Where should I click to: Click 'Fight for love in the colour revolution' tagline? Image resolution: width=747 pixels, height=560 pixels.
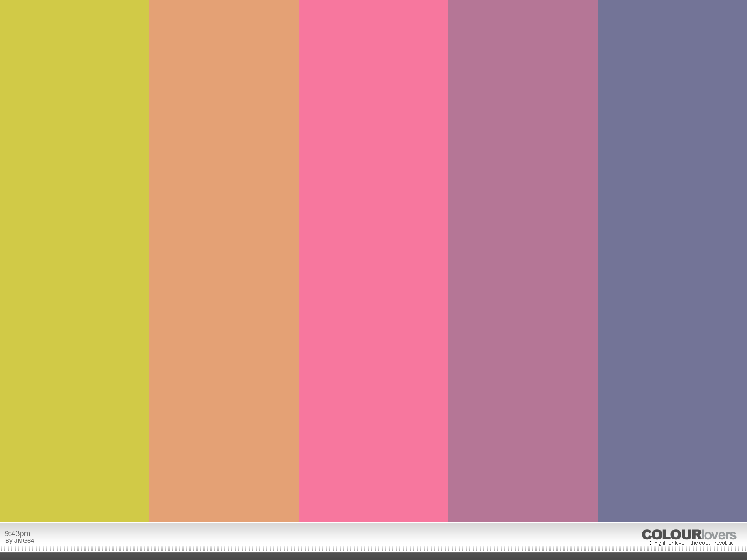[695, 543]
